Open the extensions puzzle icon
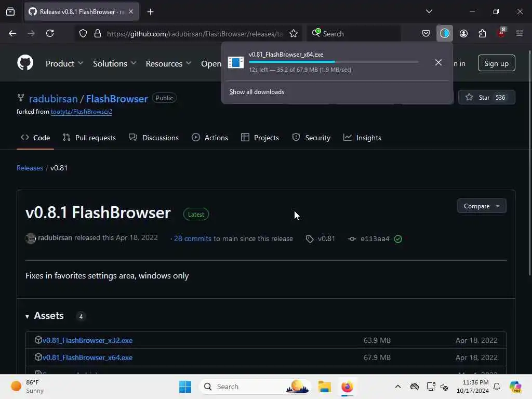 (482, 34)
